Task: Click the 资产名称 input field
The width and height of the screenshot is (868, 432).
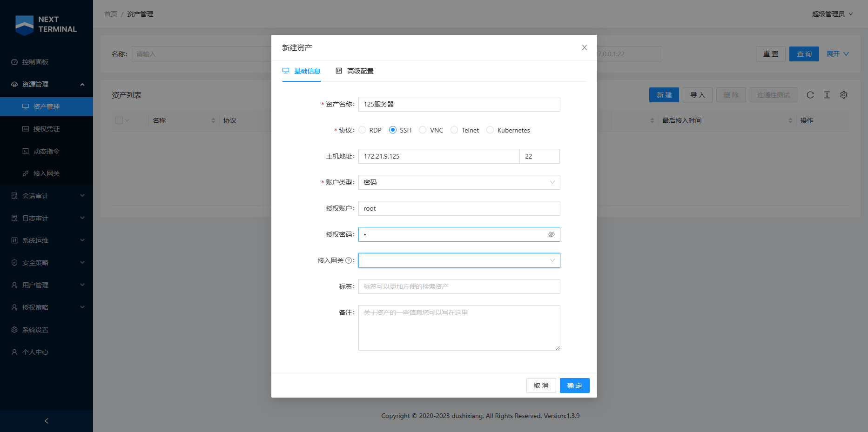Action: coord(459,104)
